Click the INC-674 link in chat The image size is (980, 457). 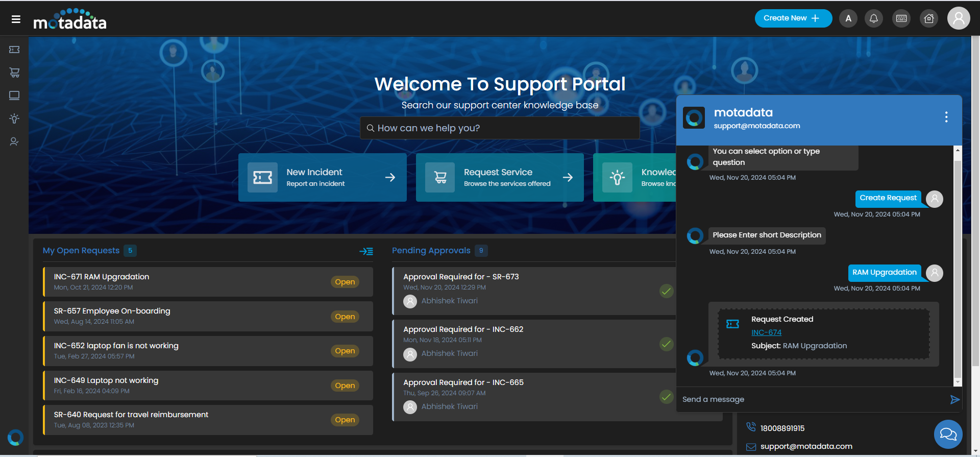click(766, 332)
